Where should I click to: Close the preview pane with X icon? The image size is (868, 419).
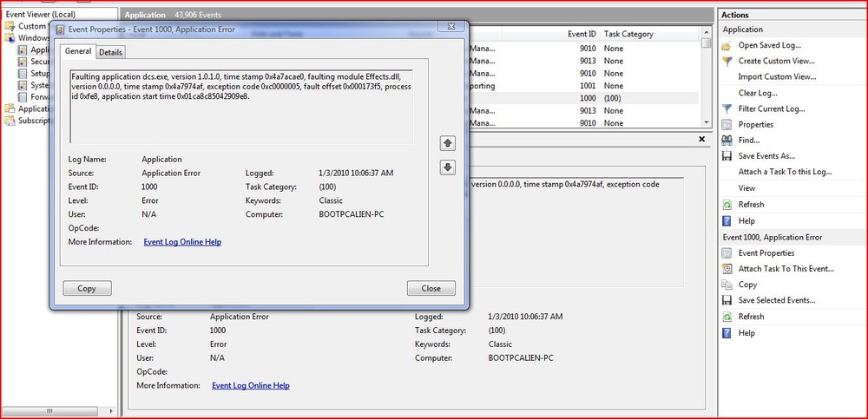[x=702, y=139]
